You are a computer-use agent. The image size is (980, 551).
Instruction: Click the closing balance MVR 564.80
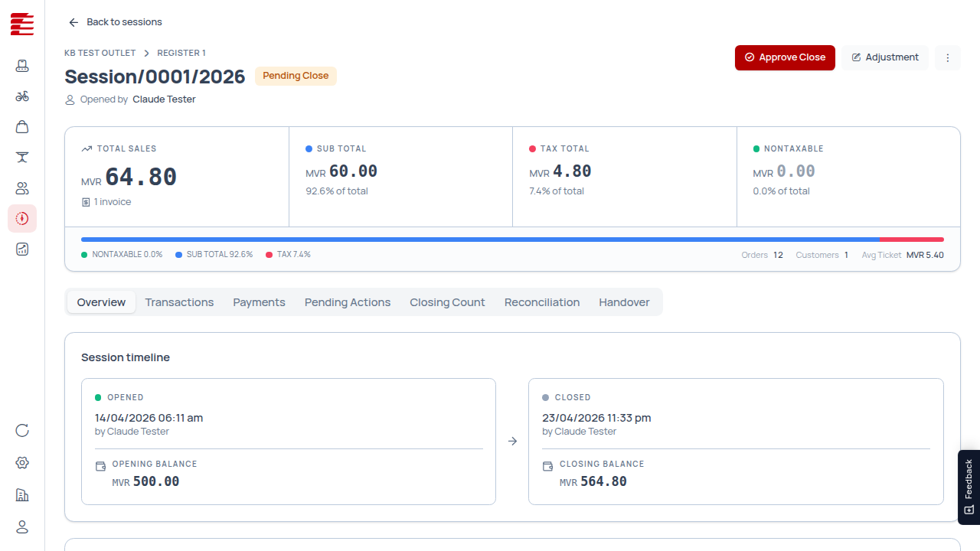593,481
